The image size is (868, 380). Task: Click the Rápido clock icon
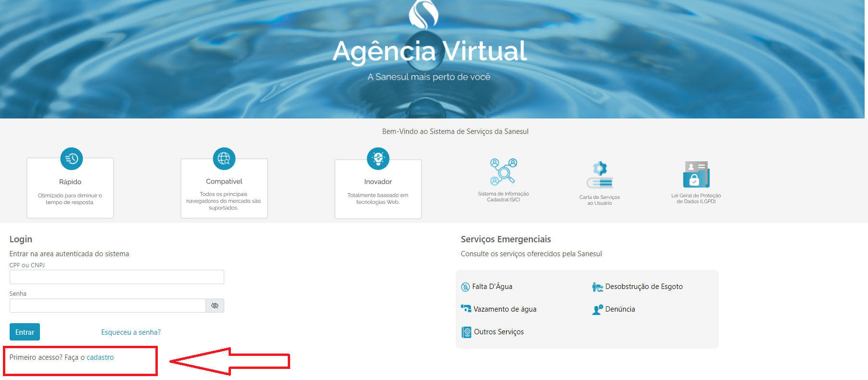(x=72, y=158)
